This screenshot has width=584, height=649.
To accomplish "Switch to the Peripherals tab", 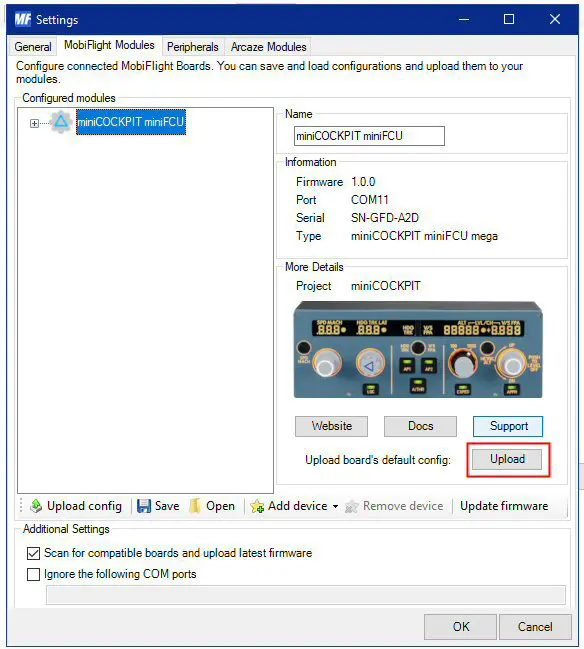I will pos(192,47).
